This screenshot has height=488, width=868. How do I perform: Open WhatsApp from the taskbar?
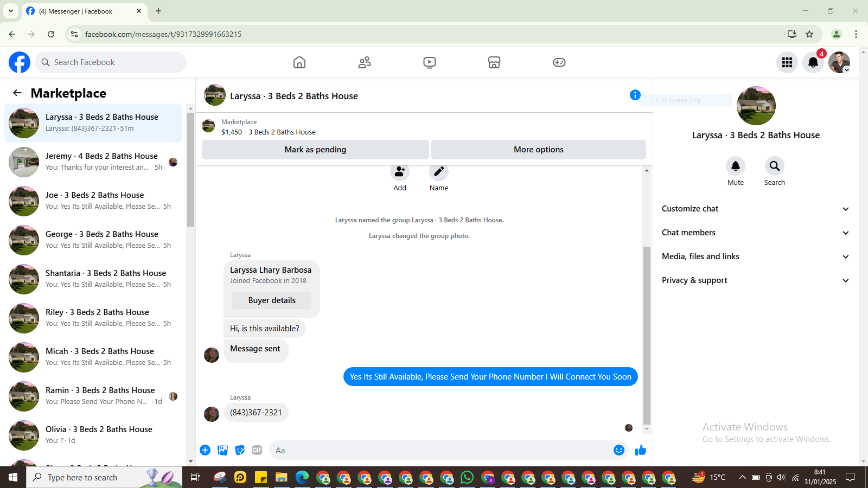[x=467, y=477]
